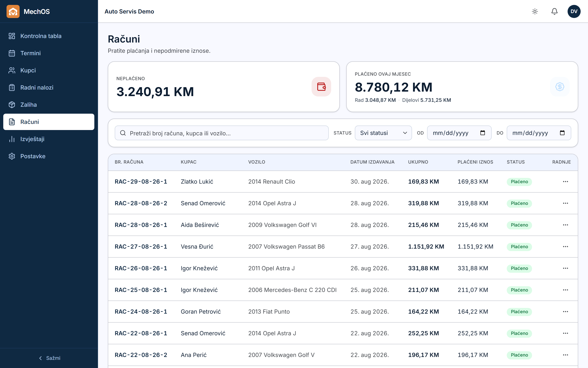This screenshot has height=368, width=588.
Task: Open Postavke in the sidebar
Action: pos(49,156)
